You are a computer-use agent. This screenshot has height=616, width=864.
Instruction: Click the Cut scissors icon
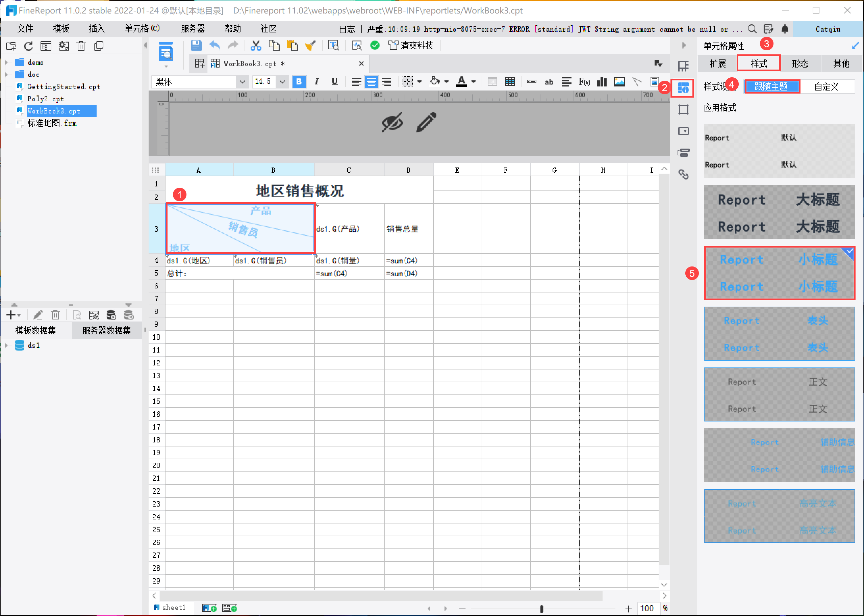256,46
